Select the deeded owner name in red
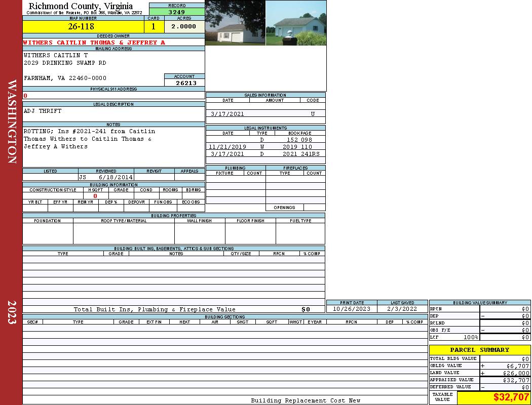 point(94,43)
